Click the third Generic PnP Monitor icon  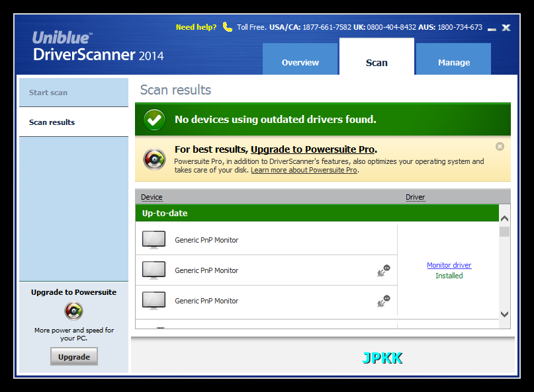154,301
